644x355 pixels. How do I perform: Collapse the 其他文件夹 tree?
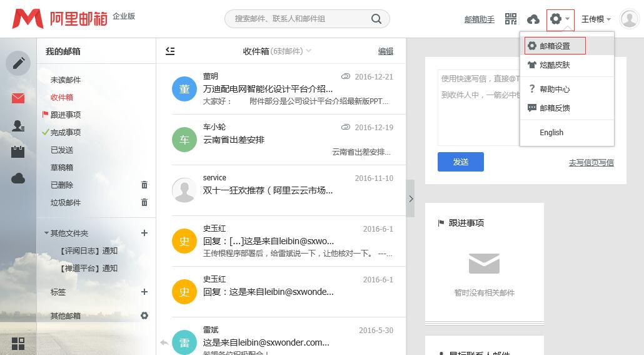pos(46,233)
